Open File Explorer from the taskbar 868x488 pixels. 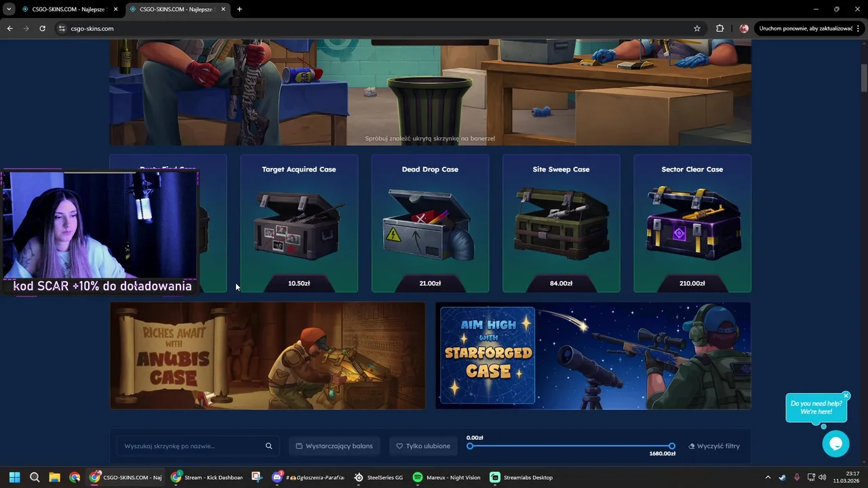(x=54, y=477)
